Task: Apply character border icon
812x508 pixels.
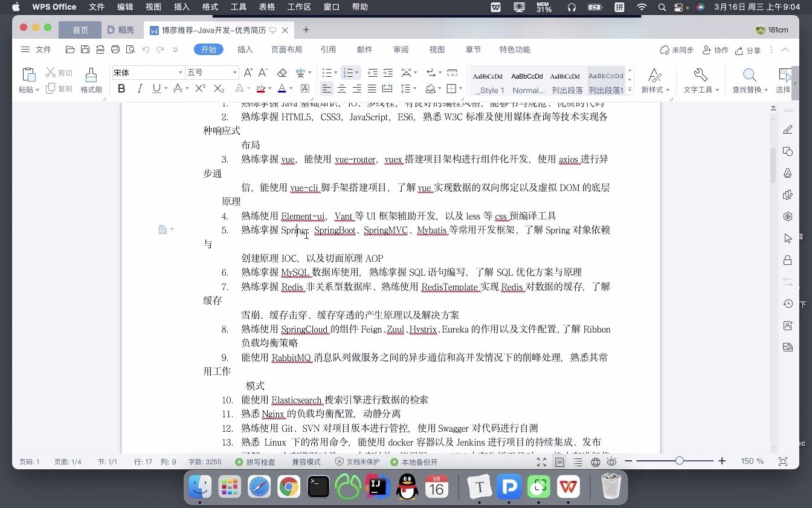Action: 305,89
